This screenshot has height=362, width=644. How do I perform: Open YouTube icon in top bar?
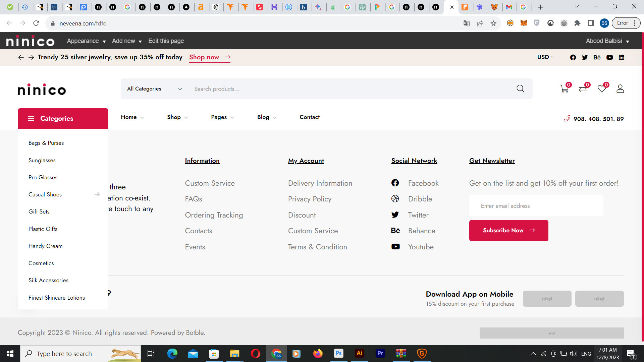click(609, 57)
